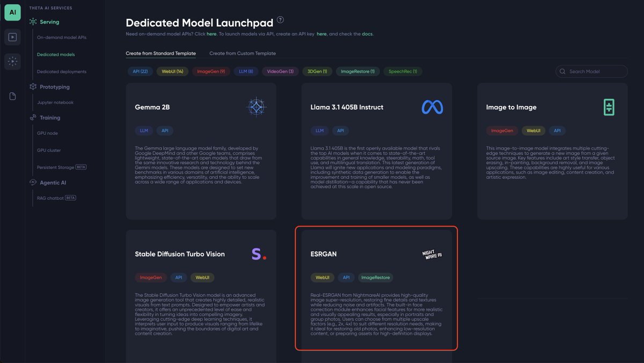
Task: Click the Meta logo on Llama card
Action: [x=433, y=107]
